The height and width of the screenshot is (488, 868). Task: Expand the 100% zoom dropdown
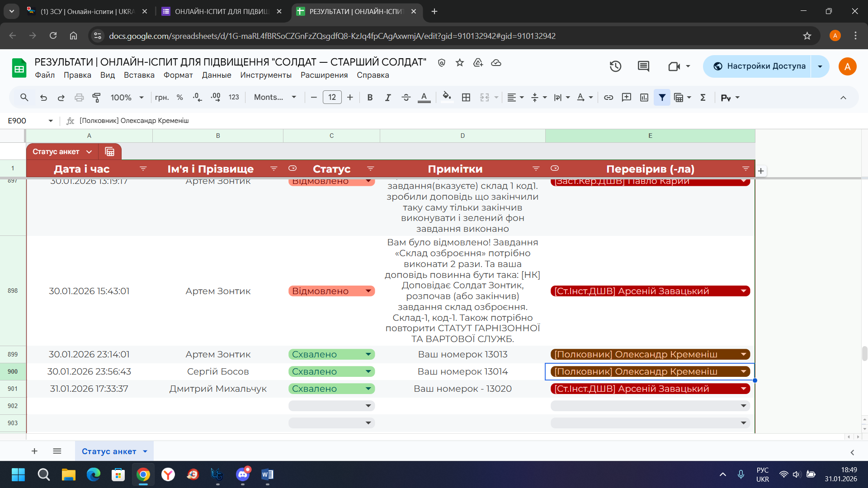click(x=127, y=97)
